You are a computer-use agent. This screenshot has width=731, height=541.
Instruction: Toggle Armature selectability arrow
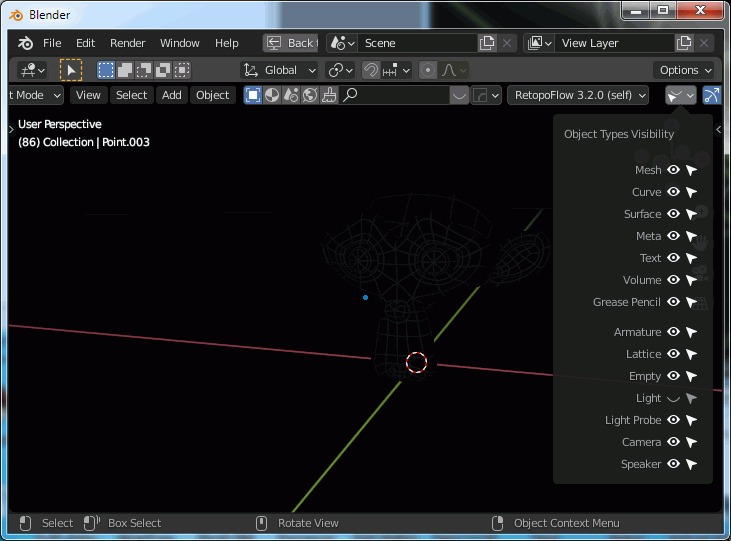click(691, 332)
